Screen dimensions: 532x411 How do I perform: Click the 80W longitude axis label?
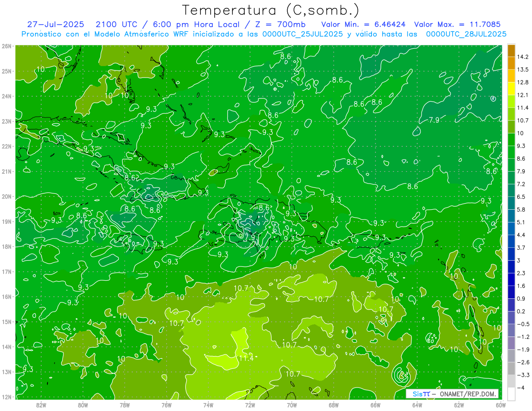click(x=83, y=405)
